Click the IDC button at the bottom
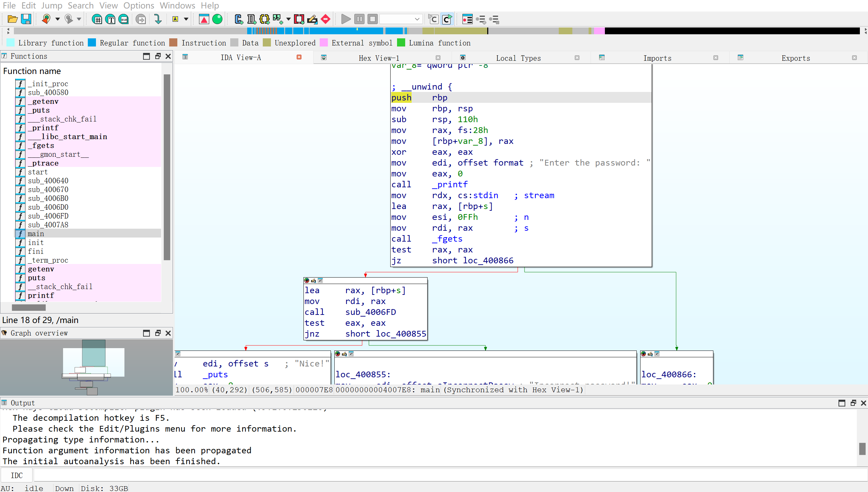Screen dimensions: 868x492 coord(17,475)
